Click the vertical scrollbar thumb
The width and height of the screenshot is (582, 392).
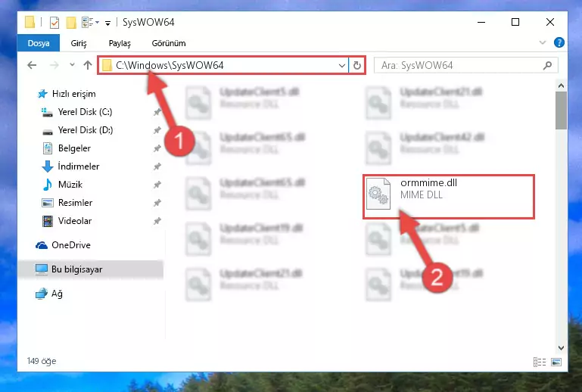(562, 110)
